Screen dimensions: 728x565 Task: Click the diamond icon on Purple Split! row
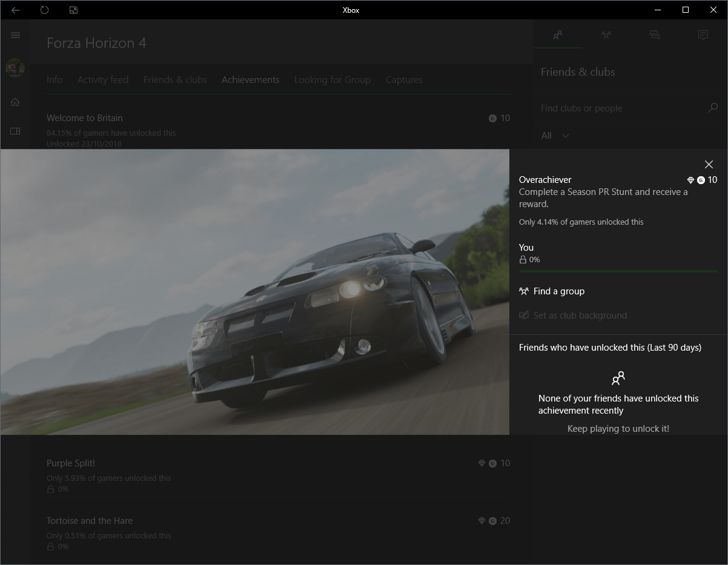482,463
